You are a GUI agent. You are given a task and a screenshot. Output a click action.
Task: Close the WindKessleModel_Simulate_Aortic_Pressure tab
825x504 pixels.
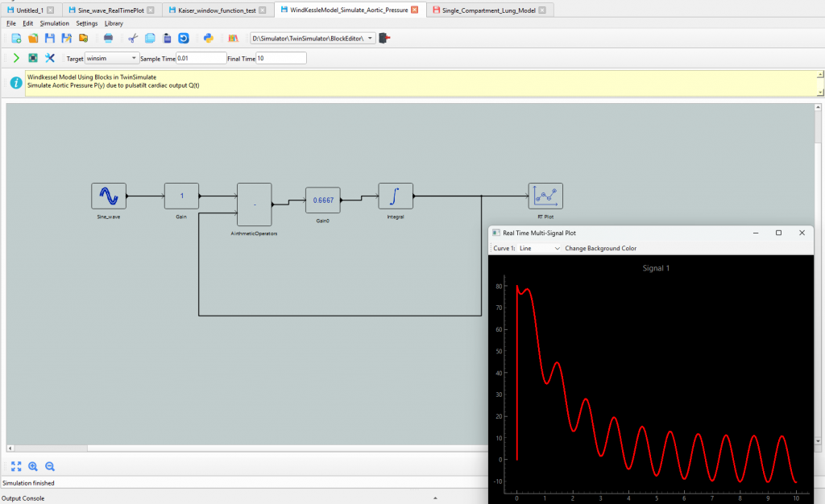[x=415, y=10]
